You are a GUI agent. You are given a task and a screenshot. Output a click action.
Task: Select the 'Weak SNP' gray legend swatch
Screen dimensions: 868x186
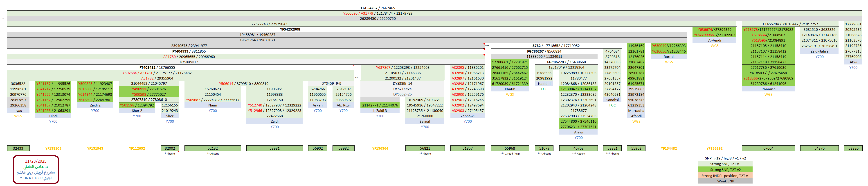pyautogui.click(x=725, y=181)
